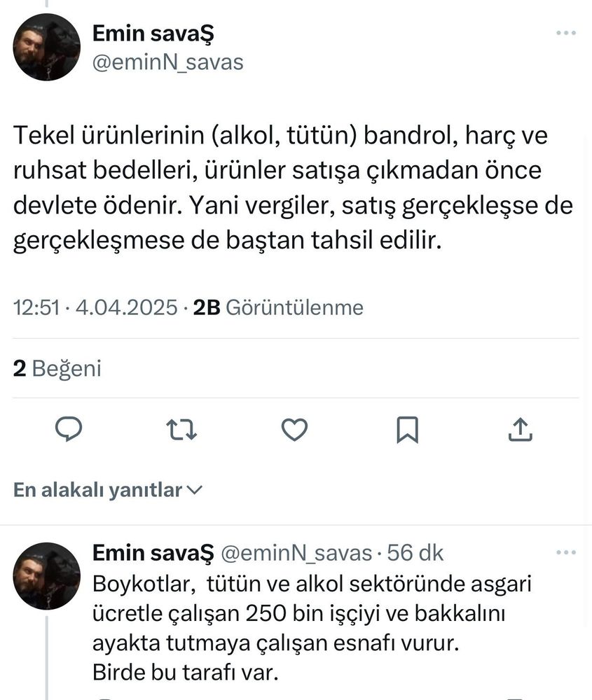592x700 pixels.
Task: Open the 2B Görüntülenme view count
Action: [x=278, y=307]
